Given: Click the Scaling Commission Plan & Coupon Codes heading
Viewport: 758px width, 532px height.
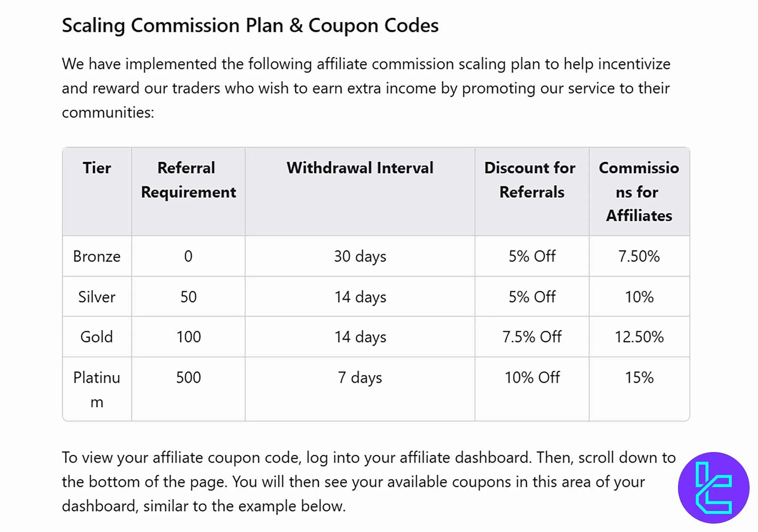Looking at the screenshot, I should pos(250,25).
